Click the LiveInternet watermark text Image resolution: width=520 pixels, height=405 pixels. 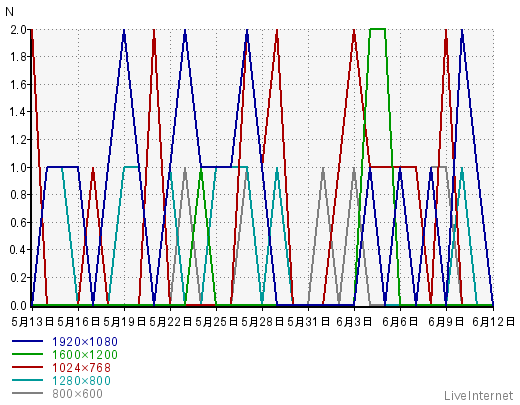pyautogui.click(x=479, y=396)
